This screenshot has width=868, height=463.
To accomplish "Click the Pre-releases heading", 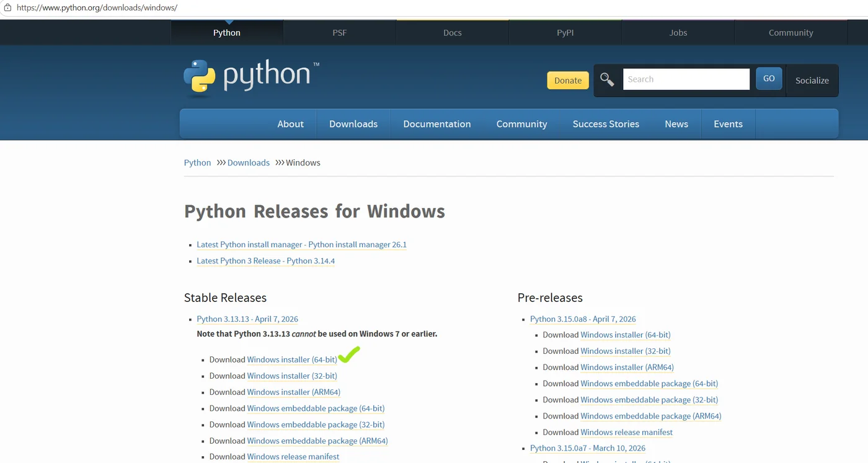I will 550,298.
